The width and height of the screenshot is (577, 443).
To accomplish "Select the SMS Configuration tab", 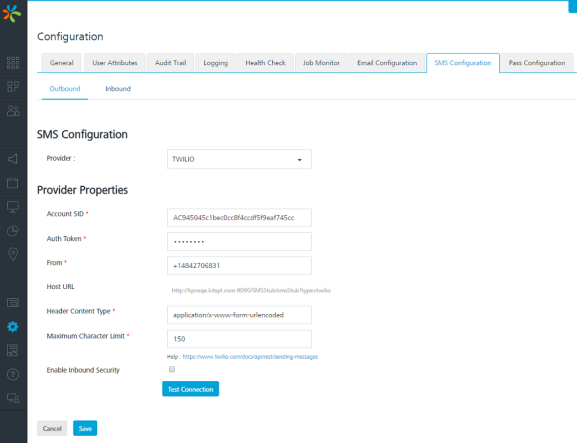I will [x=463, y=63].
